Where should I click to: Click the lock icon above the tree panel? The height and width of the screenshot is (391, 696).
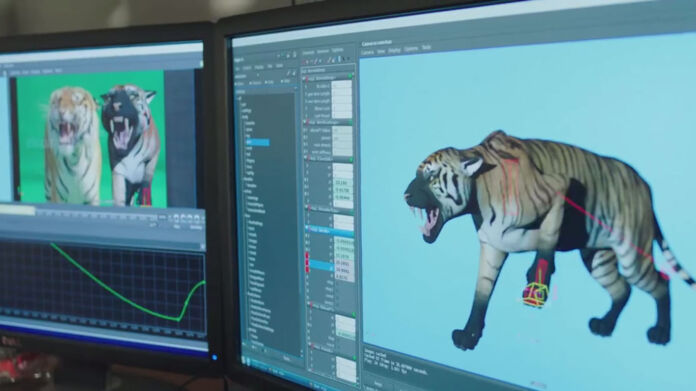[294, 55]
